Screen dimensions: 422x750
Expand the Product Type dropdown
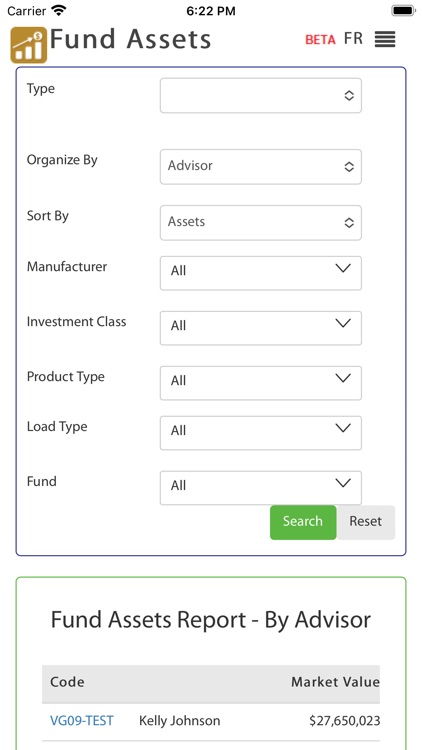pos(261,383)
